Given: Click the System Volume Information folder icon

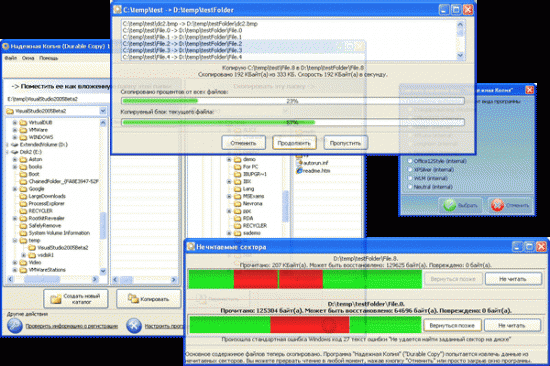Looking at the screenshot, I should [x=23, y=233].
